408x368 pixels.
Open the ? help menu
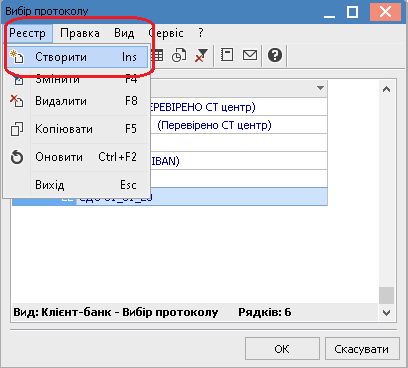(x=201, y=33)
